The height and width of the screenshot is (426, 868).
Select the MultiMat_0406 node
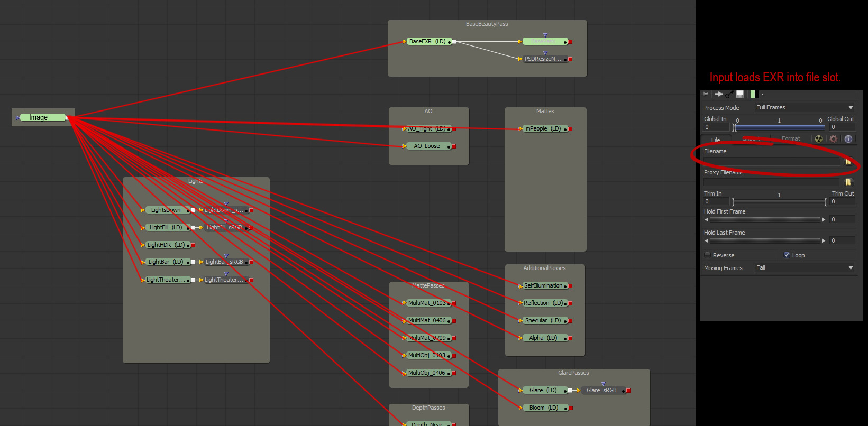pos(429,320)
